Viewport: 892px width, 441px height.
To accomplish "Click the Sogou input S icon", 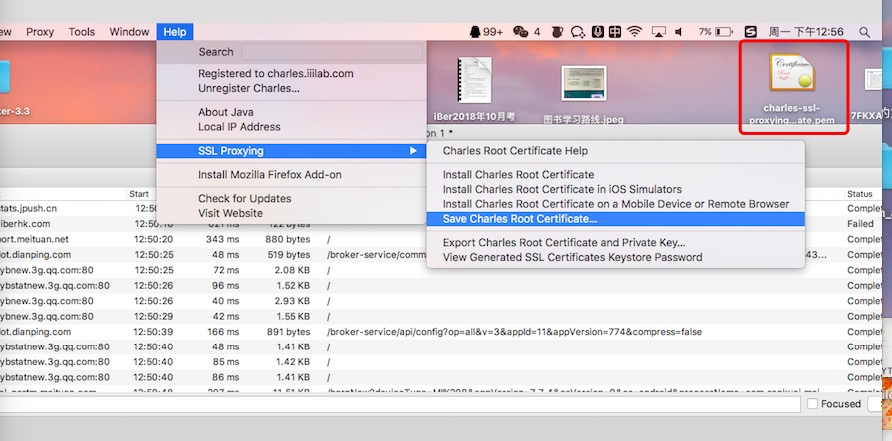I will 751,32.
